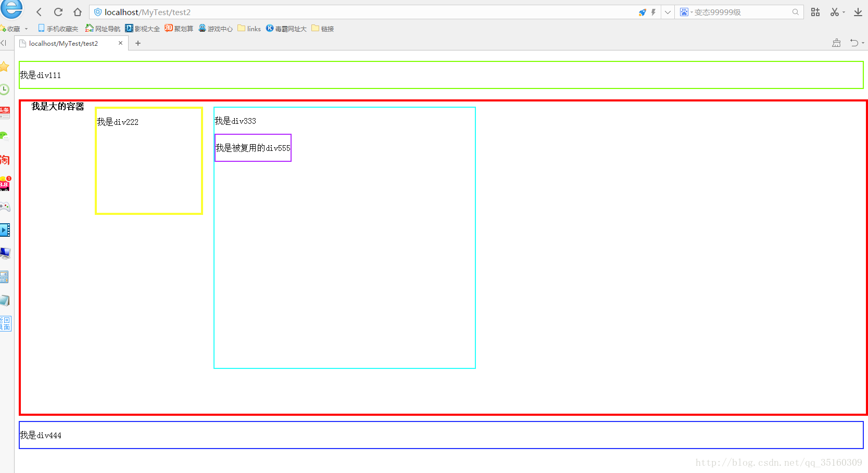Open the 游戏中心 bookmark
The width and height of the screenshot is (868, 473).
click(216, 29)
